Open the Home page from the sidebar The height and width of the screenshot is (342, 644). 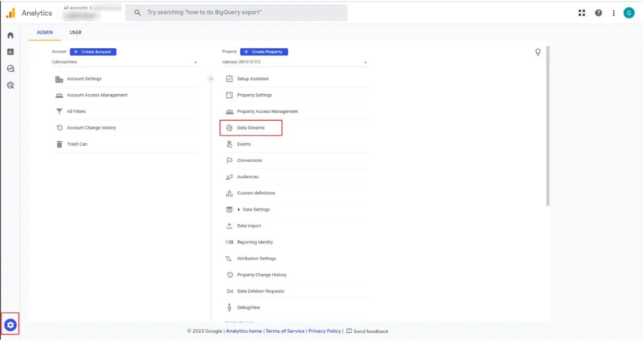tap(10, 35)
